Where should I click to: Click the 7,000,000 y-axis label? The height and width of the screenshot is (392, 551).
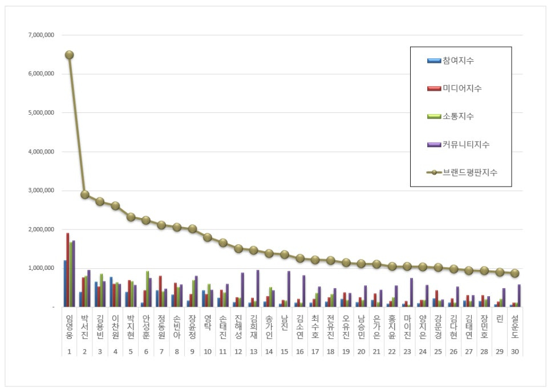coord(41,35)
